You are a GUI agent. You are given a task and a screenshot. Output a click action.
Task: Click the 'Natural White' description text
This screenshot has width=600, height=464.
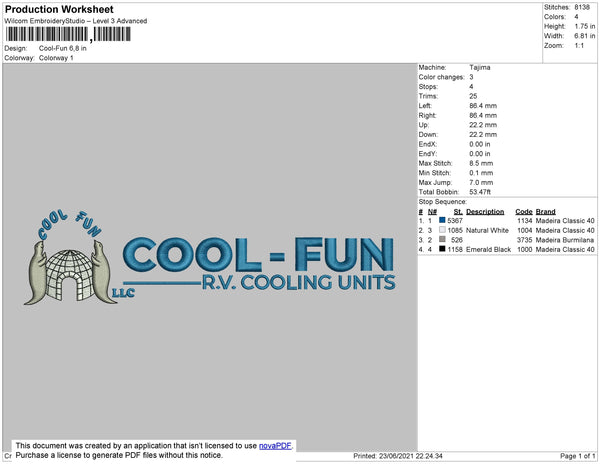point(488,230)
